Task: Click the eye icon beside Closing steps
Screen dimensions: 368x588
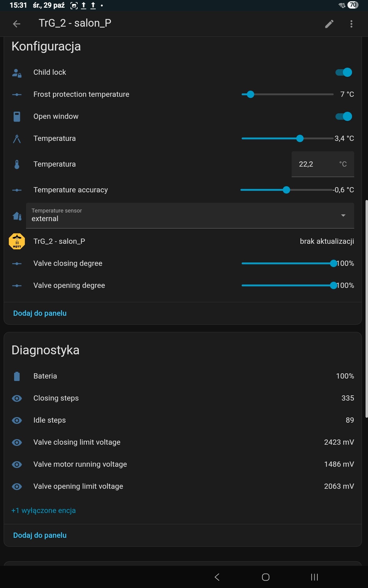Action: [x=17, y=398]
